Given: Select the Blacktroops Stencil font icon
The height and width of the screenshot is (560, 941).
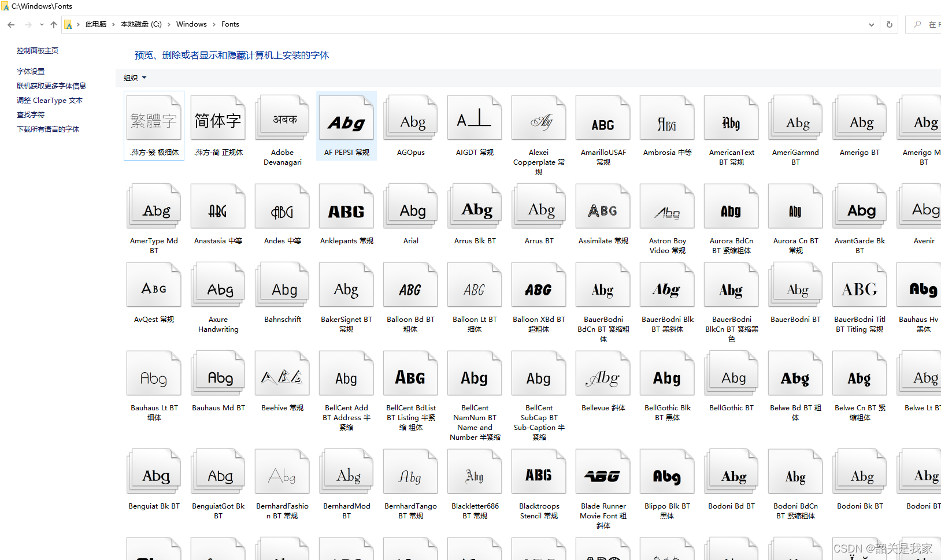Looking at the screenshot, I should tap(539, 472).
